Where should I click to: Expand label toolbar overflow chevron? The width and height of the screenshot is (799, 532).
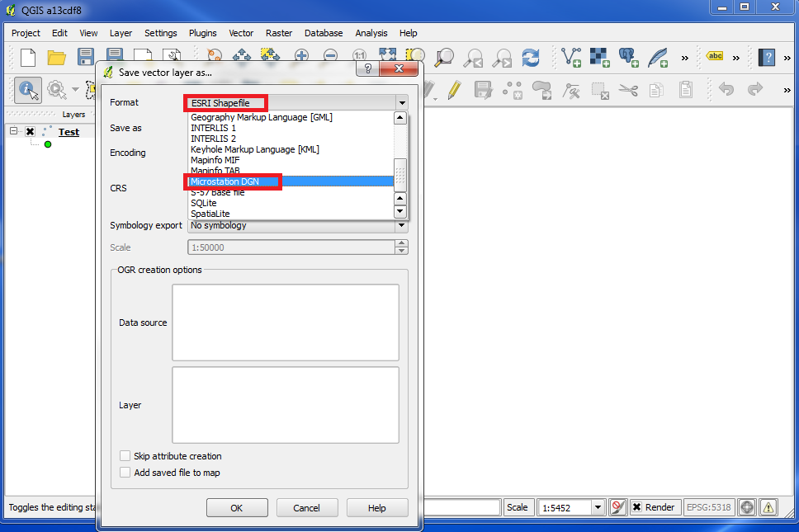pos(735,58)
